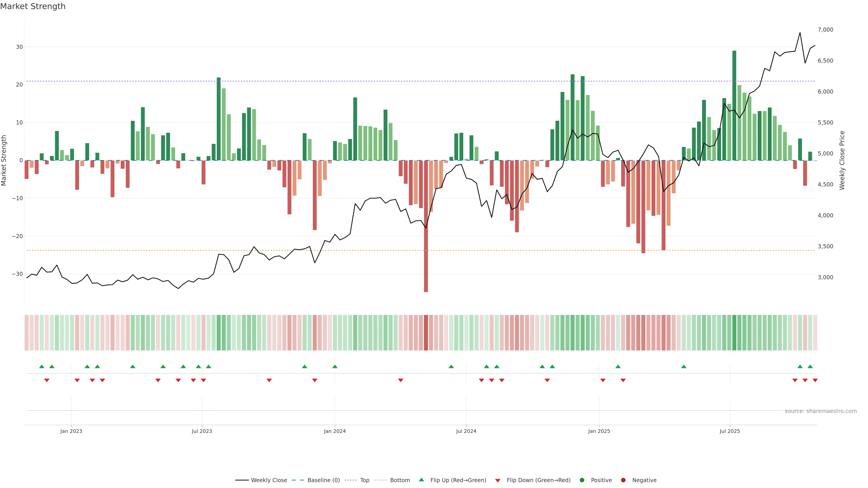Screen dimensions: 868x488
Task: Click the leftmost red flip-down triangle marker
Action: coord(47,380)
